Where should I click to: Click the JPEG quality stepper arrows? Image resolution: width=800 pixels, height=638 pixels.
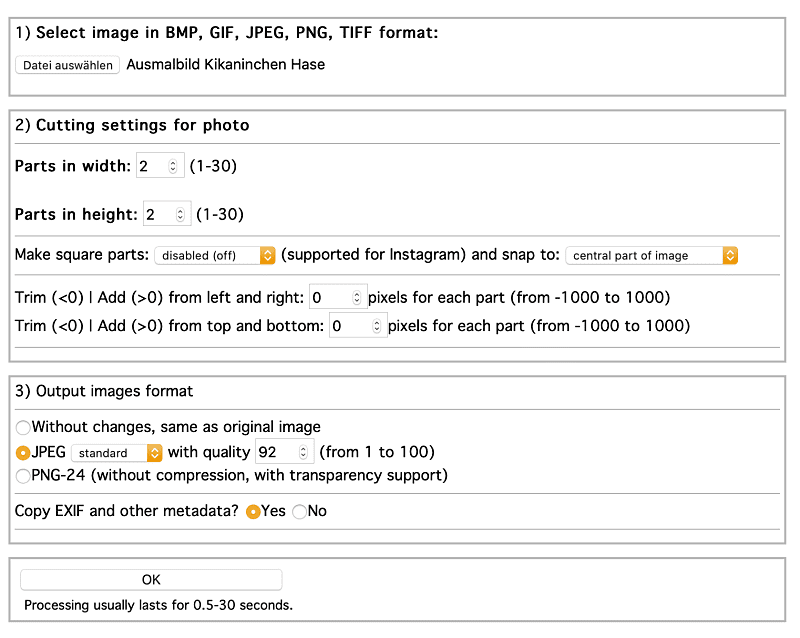click(x=303, y=452)
